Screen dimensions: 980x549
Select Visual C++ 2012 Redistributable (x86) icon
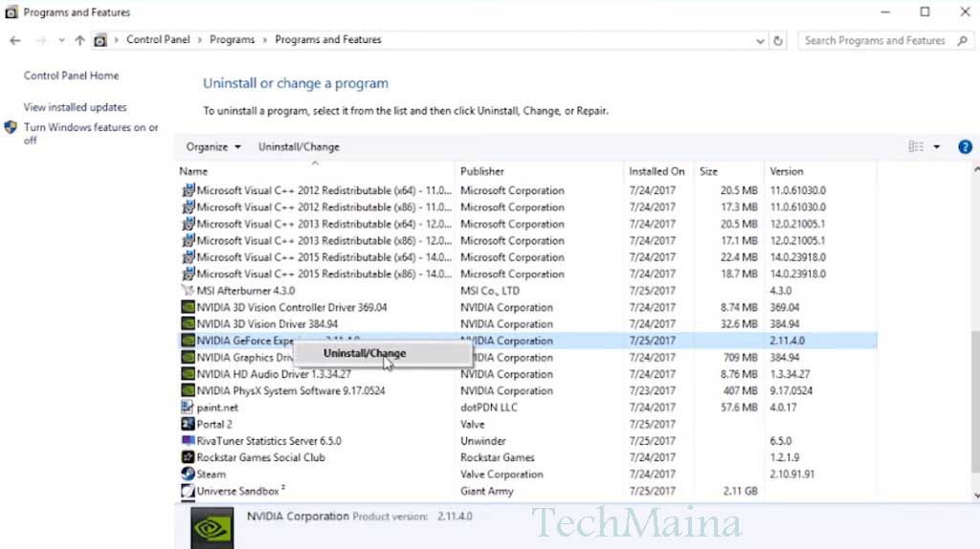(x=188, y=207)
